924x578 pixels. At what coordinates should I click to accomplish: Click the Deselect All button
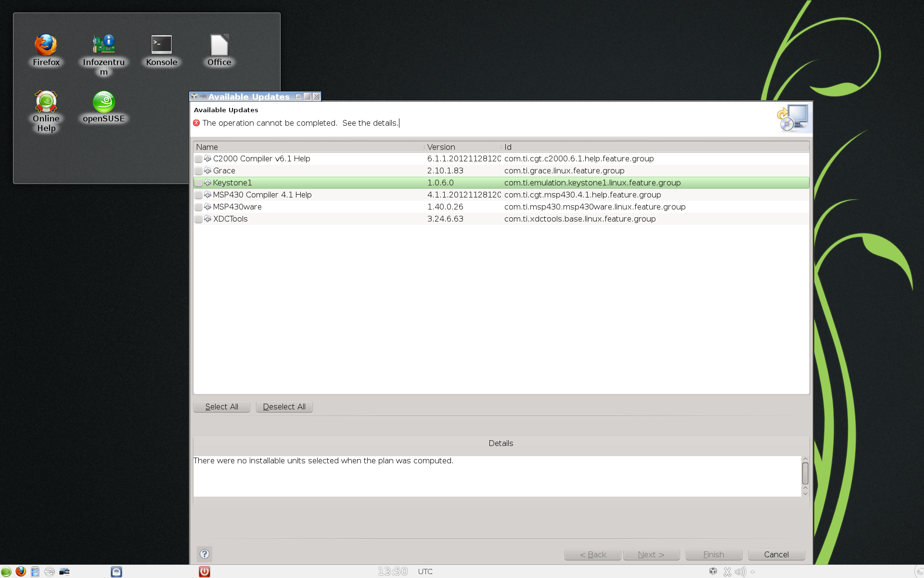click(x=284, y=407)
